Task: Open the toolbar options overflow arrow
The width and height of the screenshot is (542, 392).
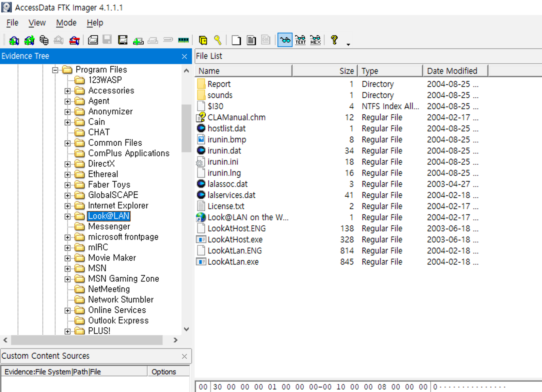Action: pos(348,44)
